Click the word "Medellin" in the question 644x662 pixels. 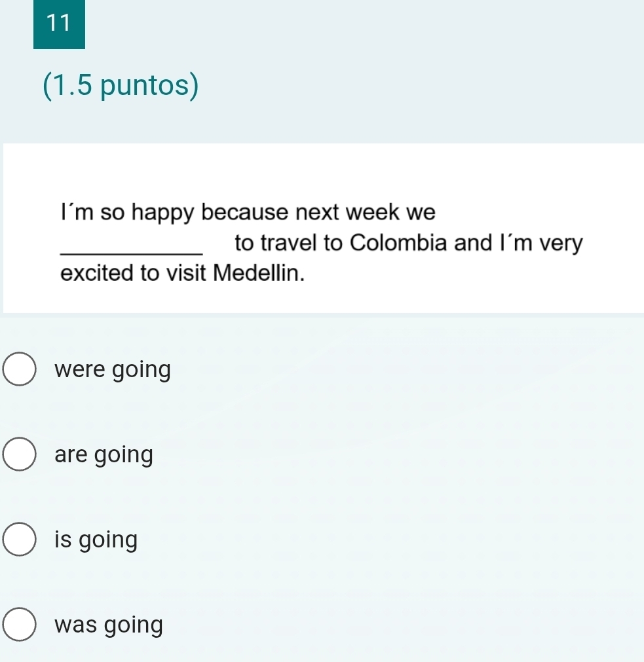[x=258, y=272]
